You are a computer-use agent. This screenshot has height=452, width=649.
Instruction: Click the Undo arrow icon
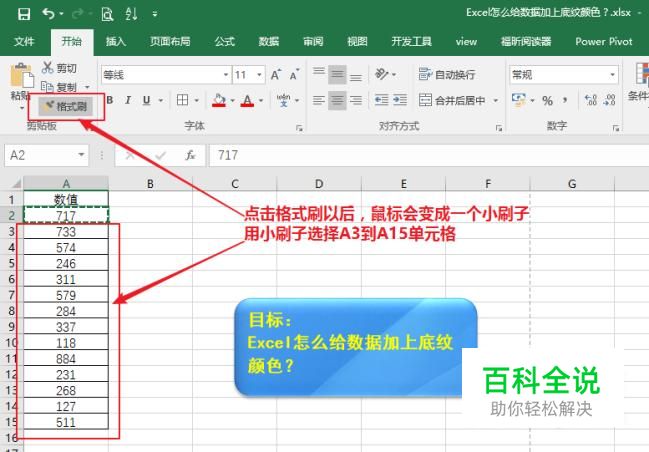tap(48, 14)
